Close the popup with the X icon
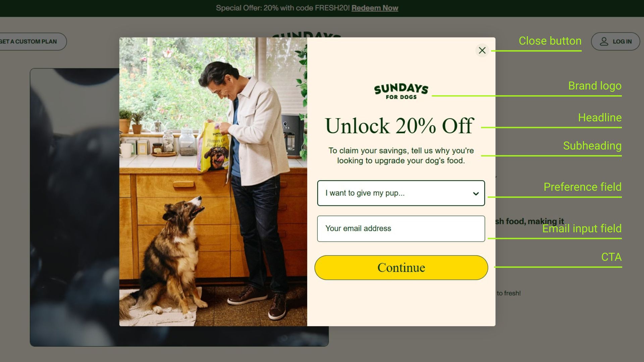 (x=482, y=50)
